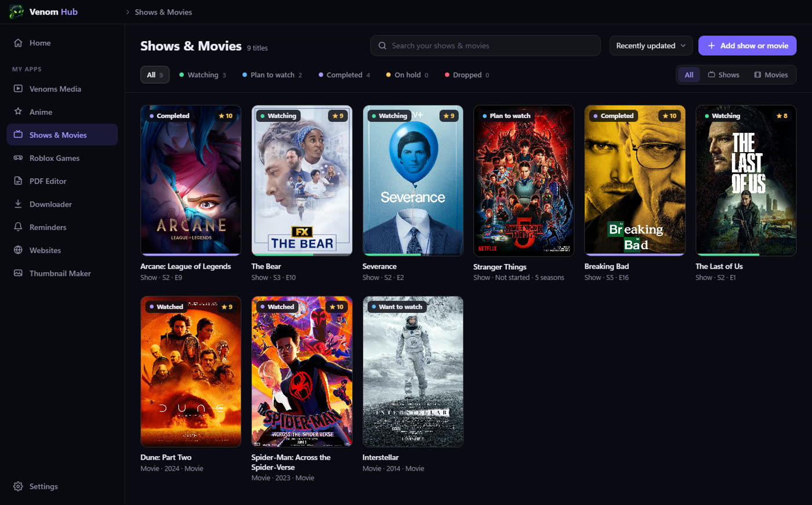Open Interstellar title link
Viewport: 812px width, 505px height.
point(380,457)
